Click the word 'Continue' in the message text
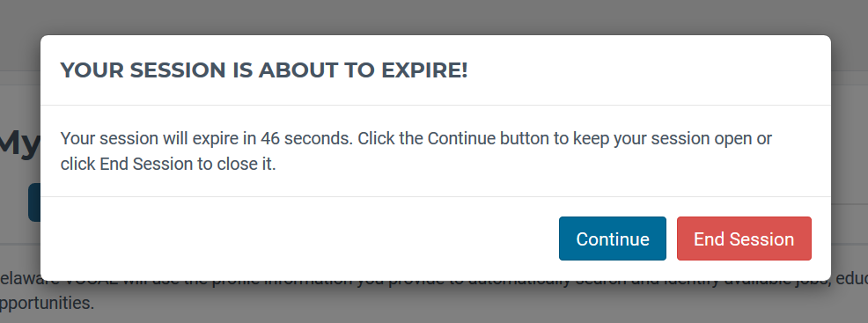This screenshot has height=323, width=868. tap(461, 137)
